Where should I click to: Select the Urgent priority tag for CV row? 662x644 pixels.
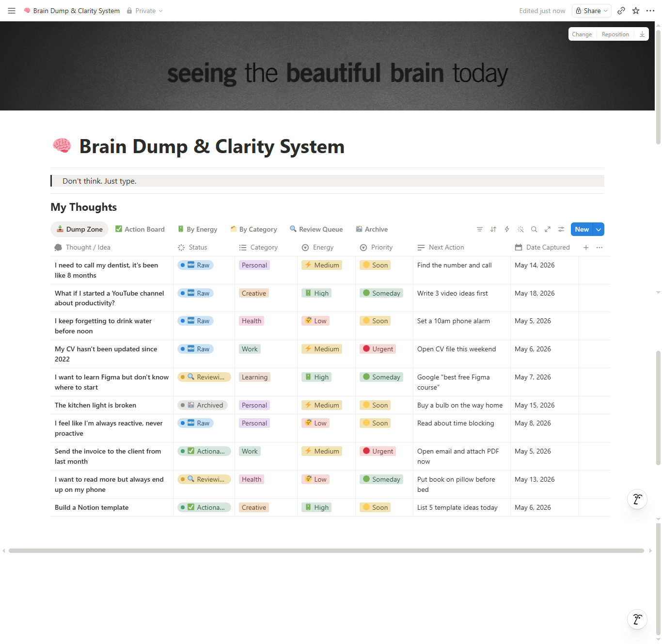378,349
